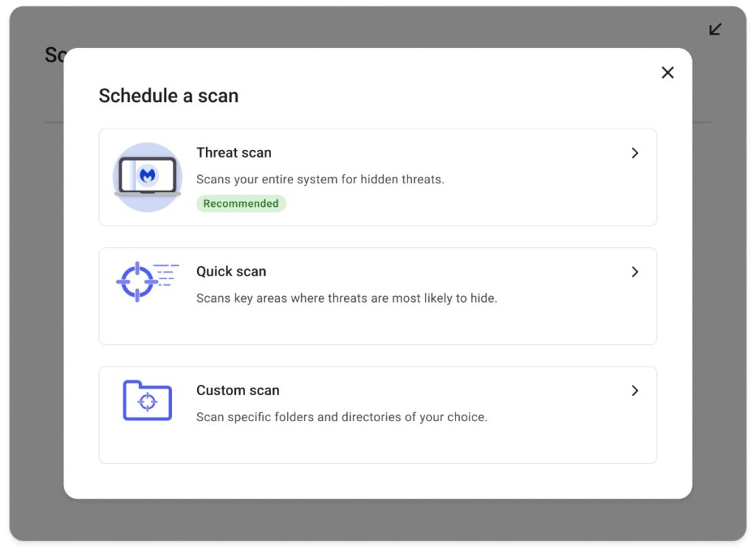Click the green Recommended badge
The width and height of the screenshot is (756, 554).
point(241,204)
